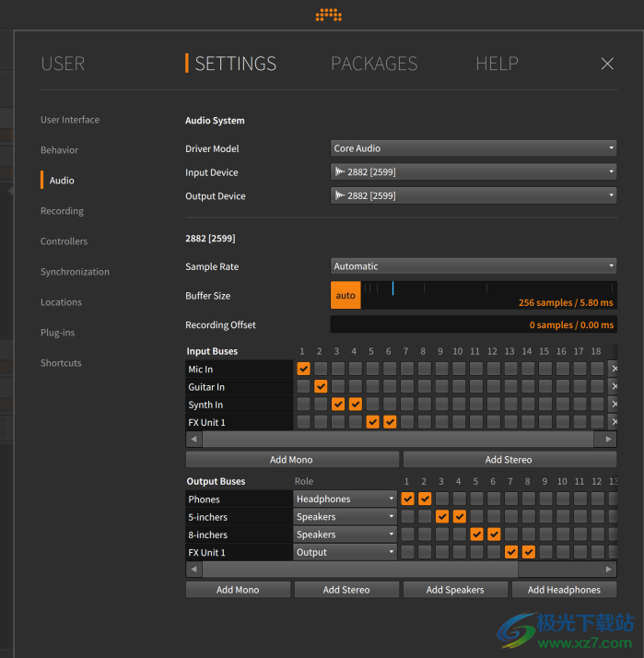Image resolution: width=644 pixels, height=658 pixels.
Task: Open the Sample Rate dropdown
Action: [x=474, y=266]
